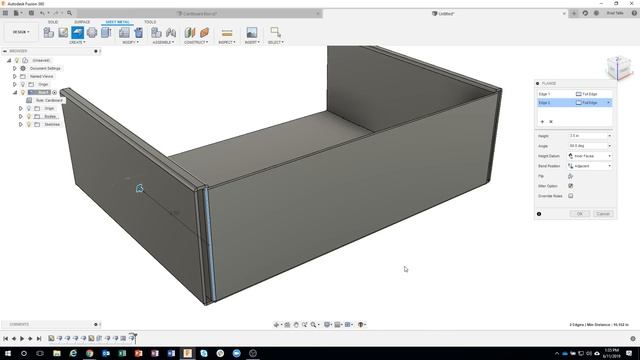The width and height of the screenshot is (640, 360).
Task: Select the Edge 1 row in Flange dialog
Action: coord(574,94)
